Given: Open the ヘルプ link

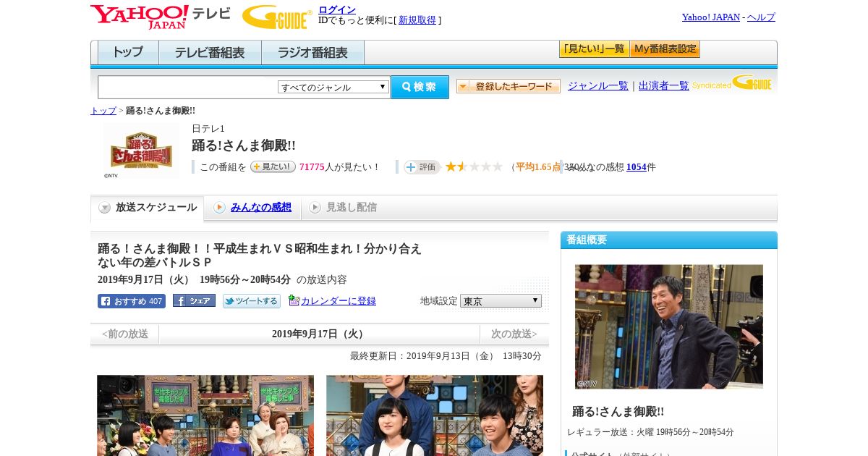Looking at the screenshot, I should click(x=761, y=17).
